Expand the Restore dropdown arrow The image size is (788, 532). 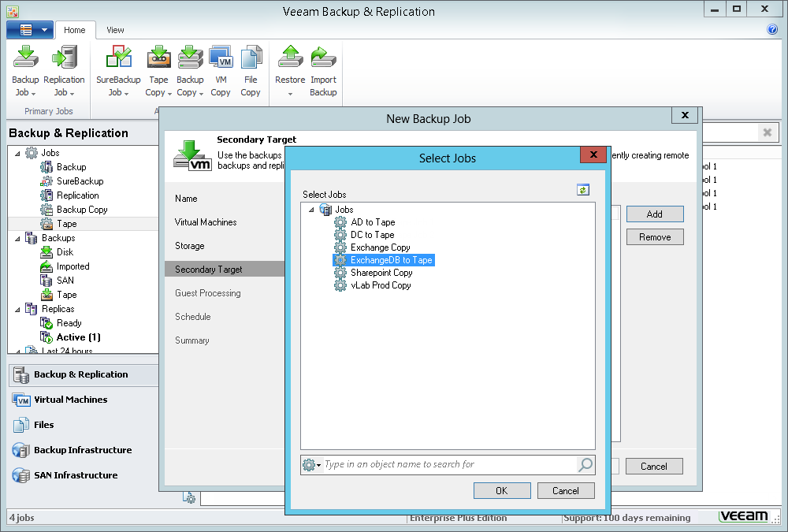290,94
